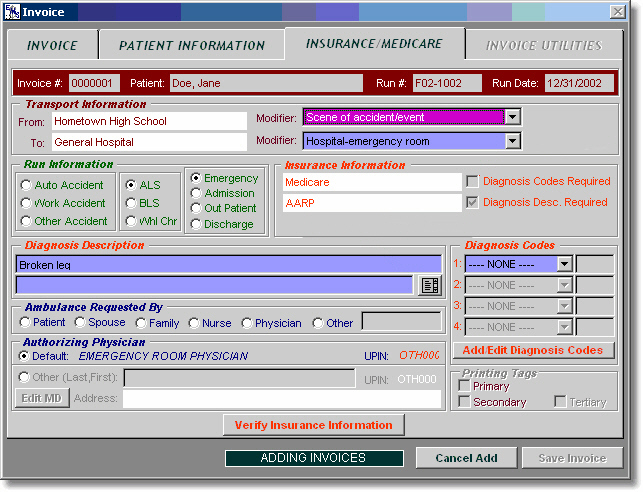Click the From location text field

click(x=148, y=121)
